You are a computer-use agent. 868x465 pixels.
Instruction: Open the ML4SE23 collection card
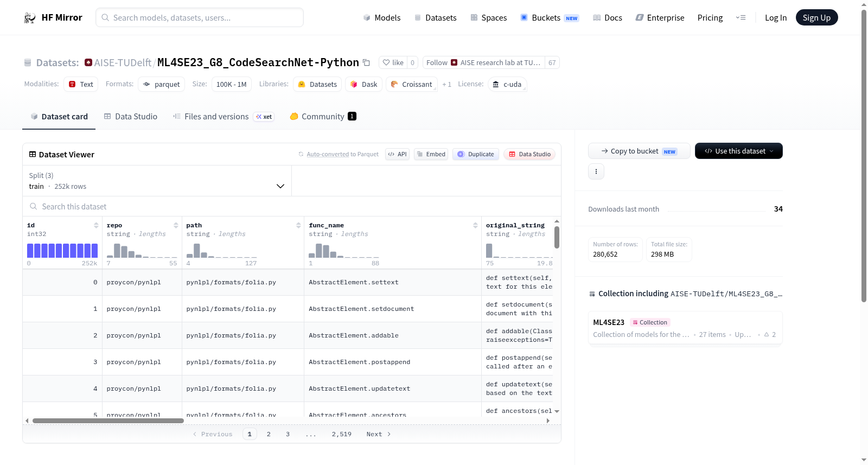[685, 328]
